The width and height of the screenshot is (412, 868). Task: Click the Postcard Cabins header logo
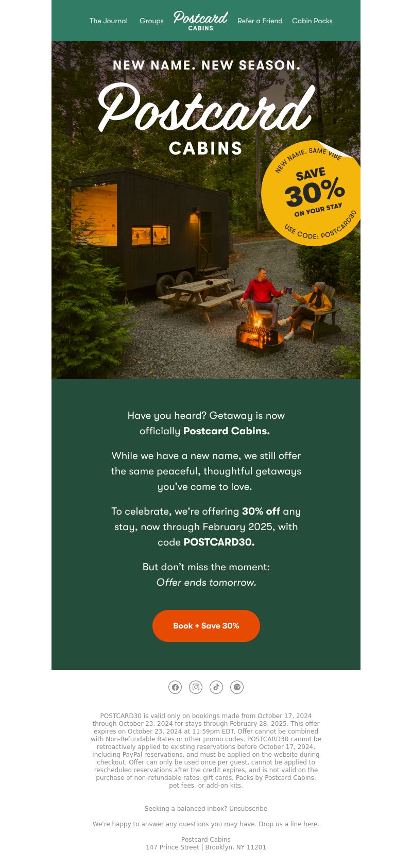point(201,21)
